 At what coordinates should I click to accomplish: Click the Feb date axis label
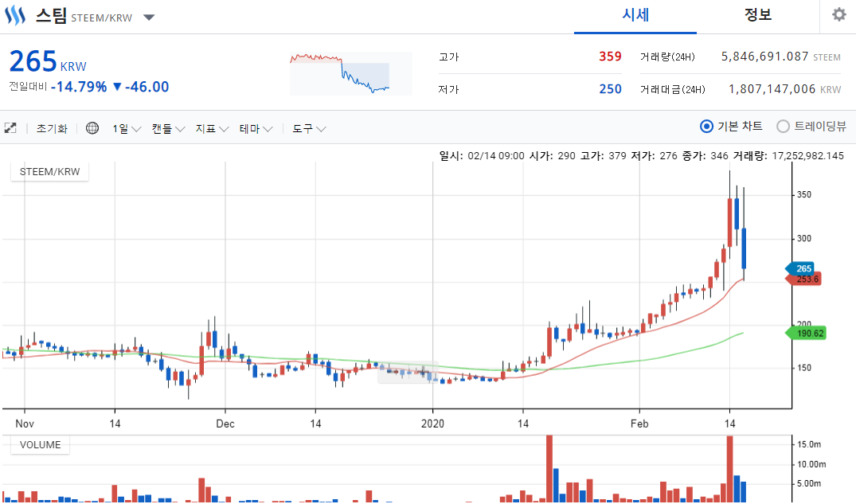(639, 424)
